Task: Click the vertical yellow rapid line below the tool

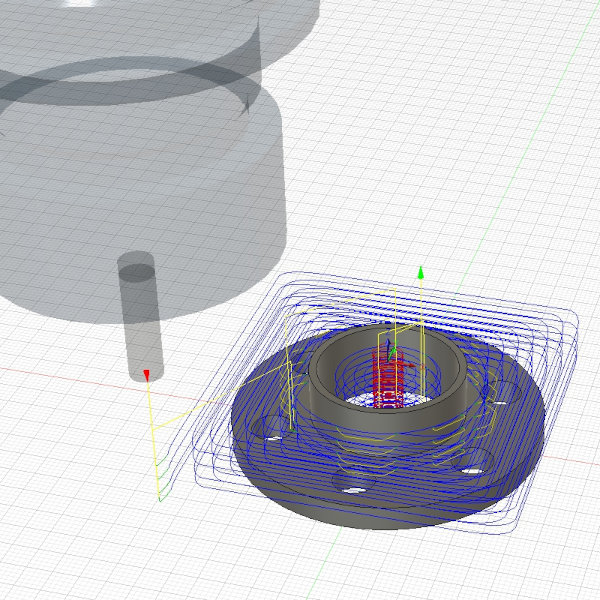Action: click(x=153, y=440)
